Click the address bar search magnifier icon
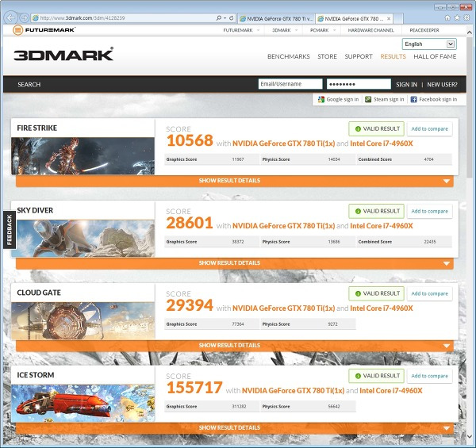The width and height of the screenshot is (476, 448). coord(219,18)
